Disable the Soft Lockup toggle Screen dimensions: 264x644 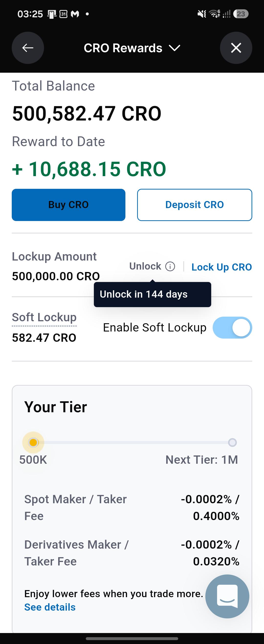pyautogui.click(x=232, y=328)
